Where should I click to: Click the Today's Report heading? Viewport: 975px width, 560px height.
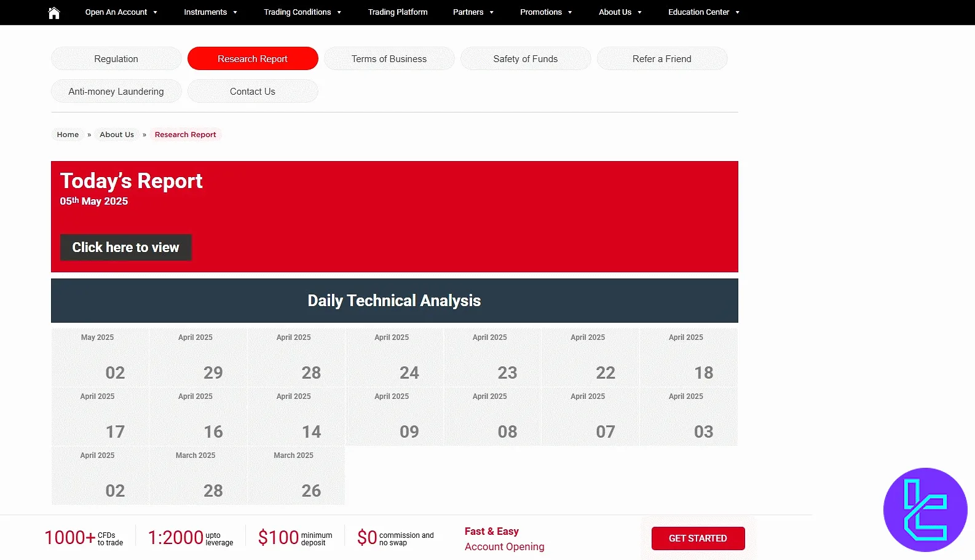131,181
